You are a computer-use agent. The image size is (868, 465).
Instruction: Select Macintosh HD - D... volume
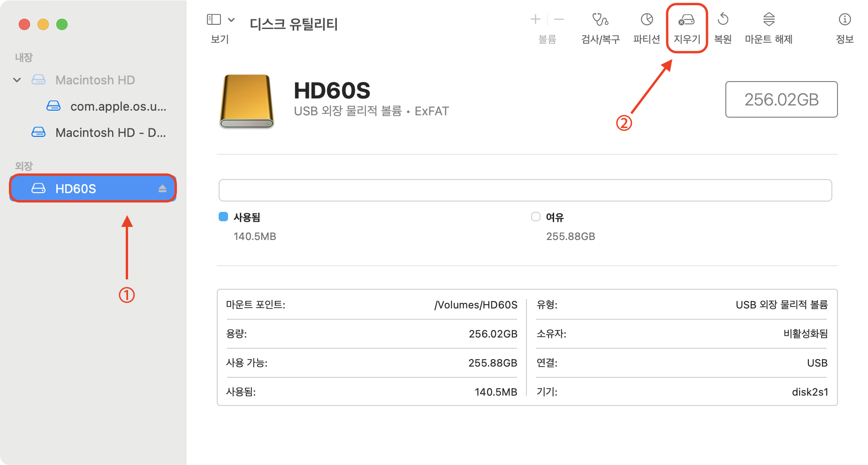pos(111,133)
